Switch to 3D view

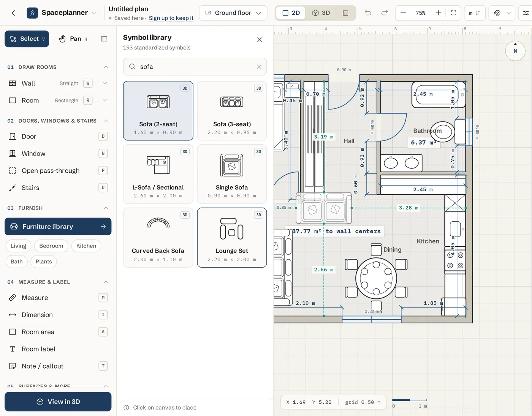321,13
